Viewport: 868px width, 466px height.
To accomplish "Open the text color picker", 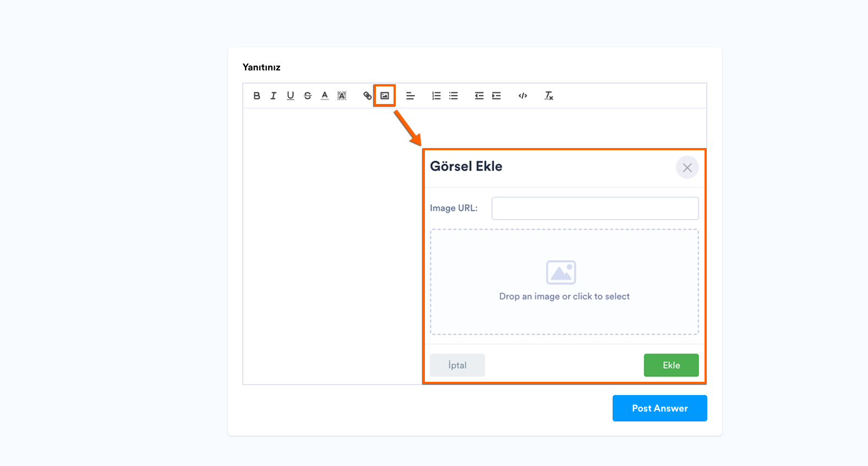I will pyautogui.click(x=325, y=96).
